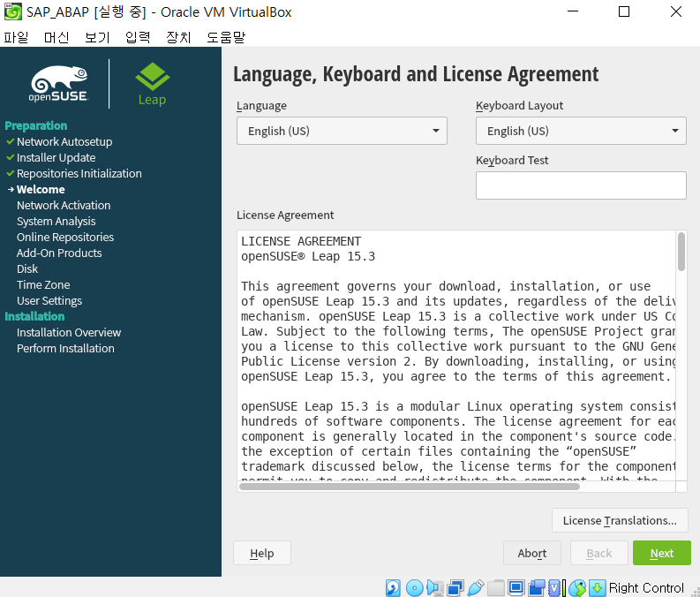Click 'Repositories Initialization' step in sidebar
This screenshot has height=597, width=700.
point(79,173)
